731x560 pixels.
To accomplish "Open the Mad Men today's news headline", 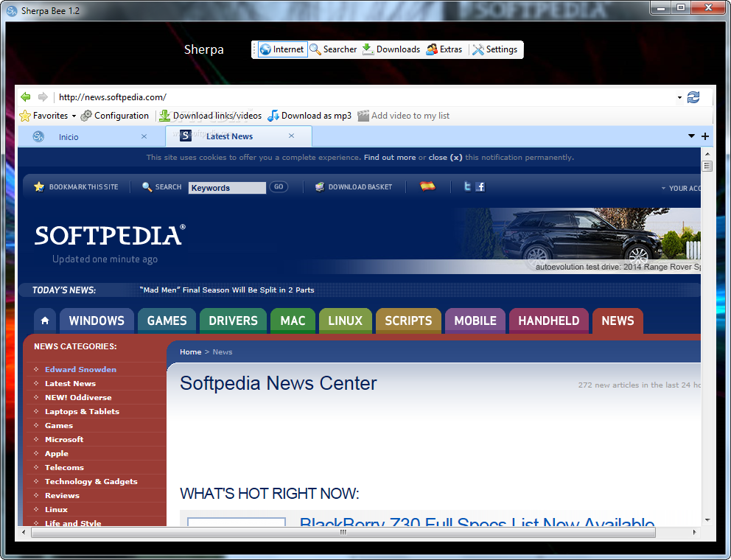I will [226, 290].
